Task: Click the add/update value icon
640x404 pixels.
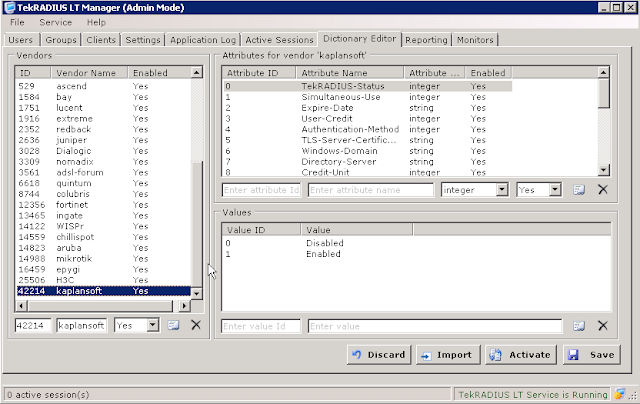Action: click(579, 326)
